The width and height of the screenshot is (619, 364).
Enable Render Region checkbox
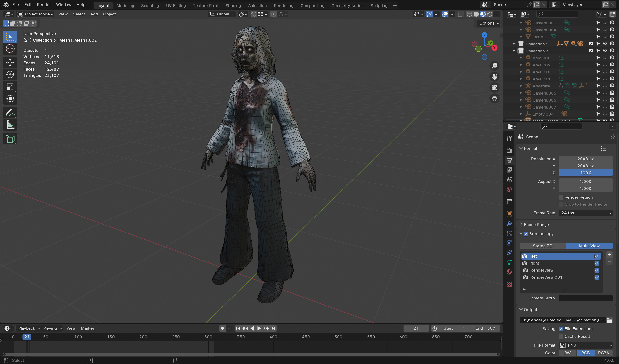pyautogui.click(x=561, y=197)
